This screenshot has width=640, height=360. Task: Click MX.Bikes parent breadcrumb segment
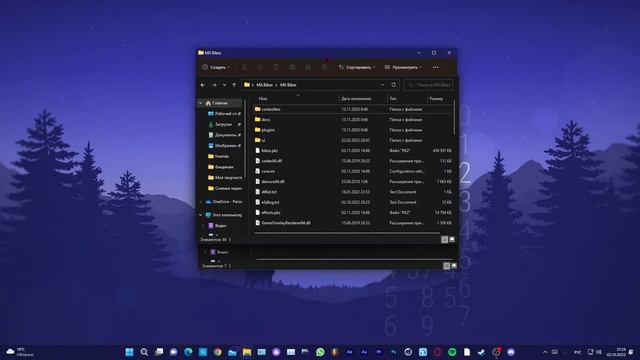(264, 85)
